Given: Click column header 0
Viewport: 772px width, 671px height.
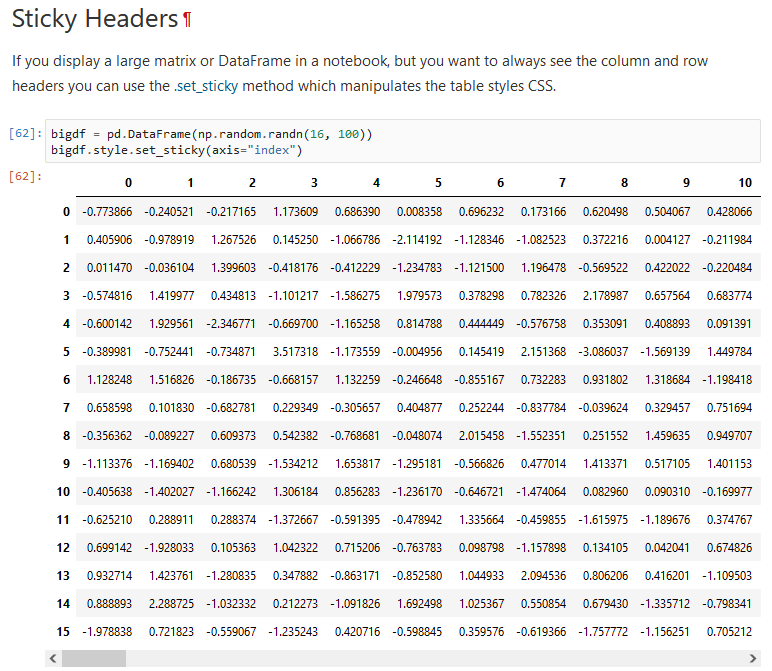Looking at the screenshot, I should click(x=128, y=183).
